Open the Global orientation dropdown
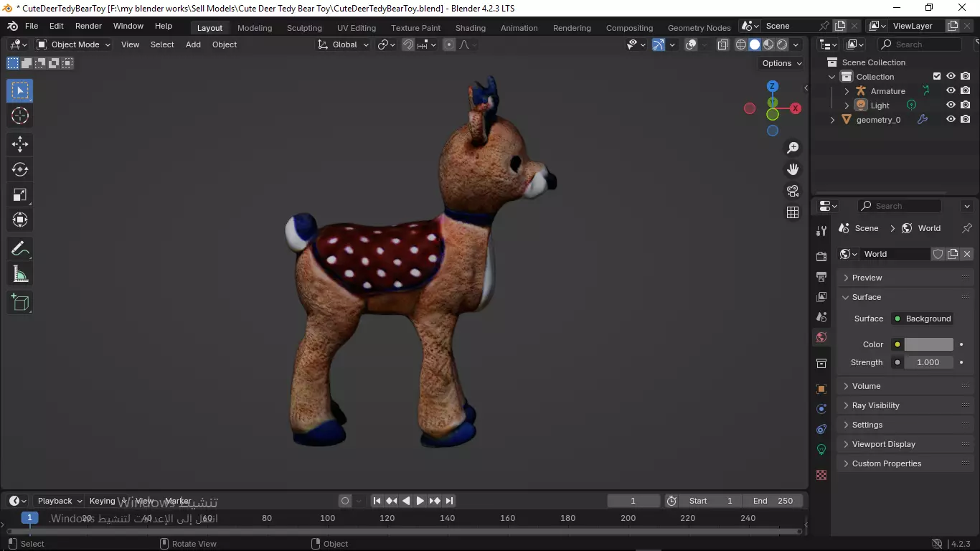Viewport: 980px width, 551px height. pyautogui.click(x=344, y=44)
